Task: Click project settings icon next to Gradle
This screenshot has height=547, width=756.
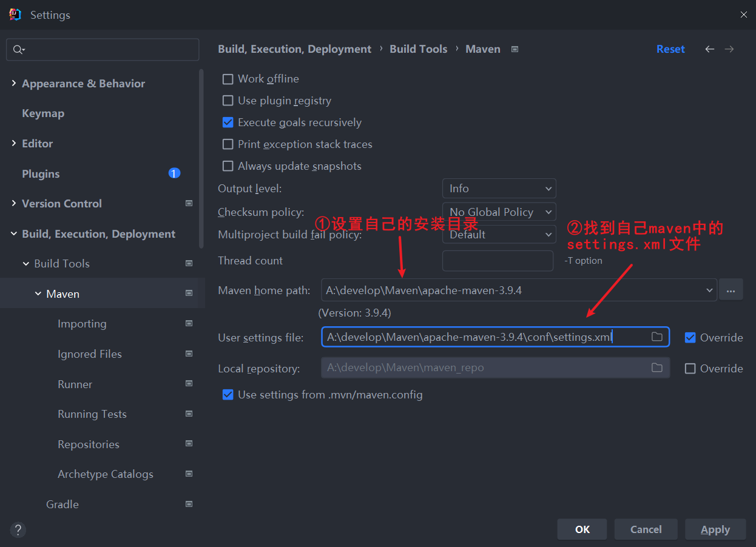Action: (189, 504)
